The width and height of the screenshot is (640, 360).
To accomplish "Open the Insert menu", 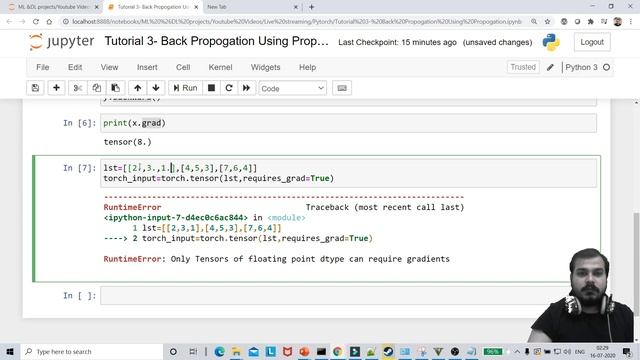I will tap(147, 67).
